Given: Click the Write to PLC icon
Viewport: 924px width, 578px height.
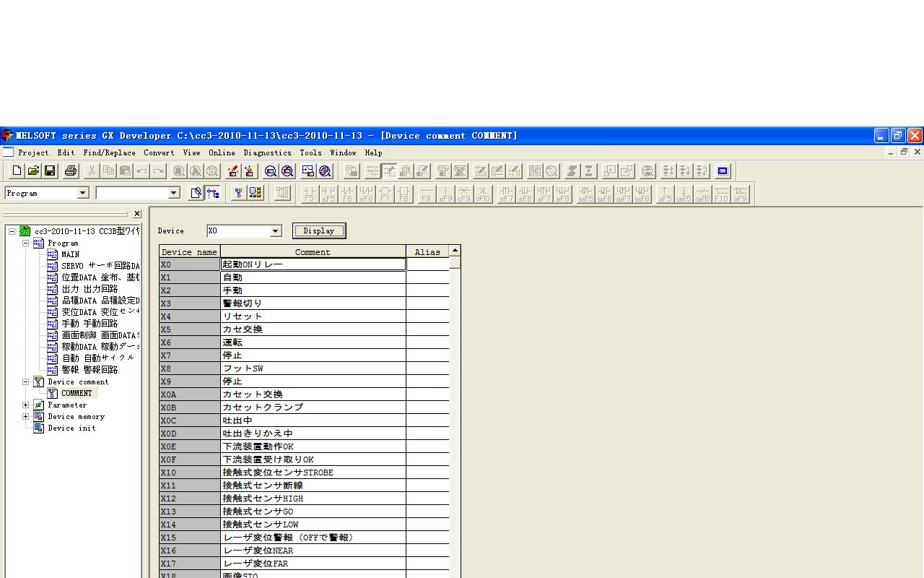Looking at the screenshot, I should [x=232, y=171].
